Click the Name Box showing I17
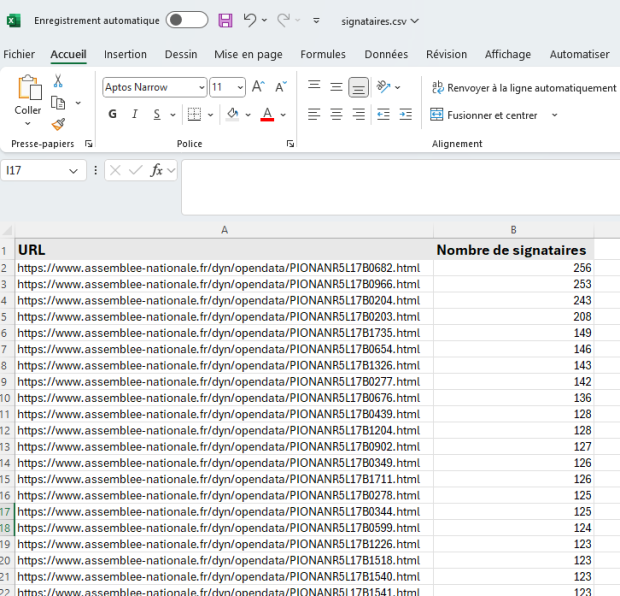This screenshot has width=620, height=596. (43, 170)
